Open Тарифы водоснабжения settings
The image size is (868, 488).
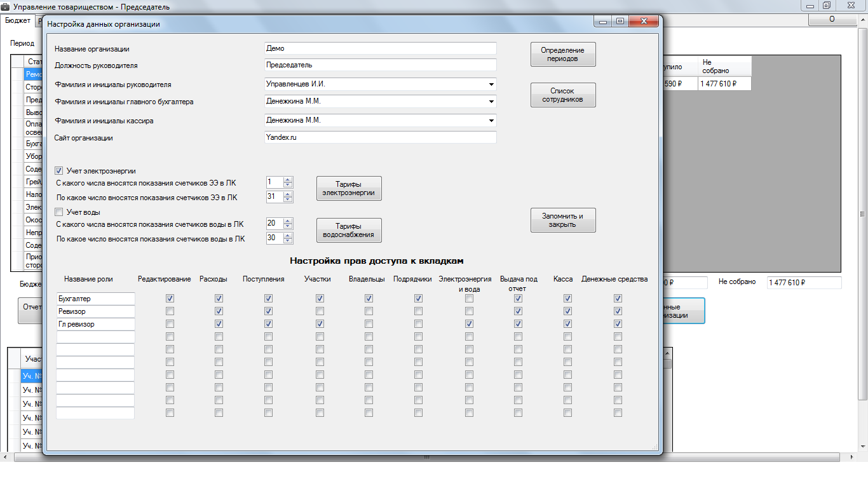[349, 231]
